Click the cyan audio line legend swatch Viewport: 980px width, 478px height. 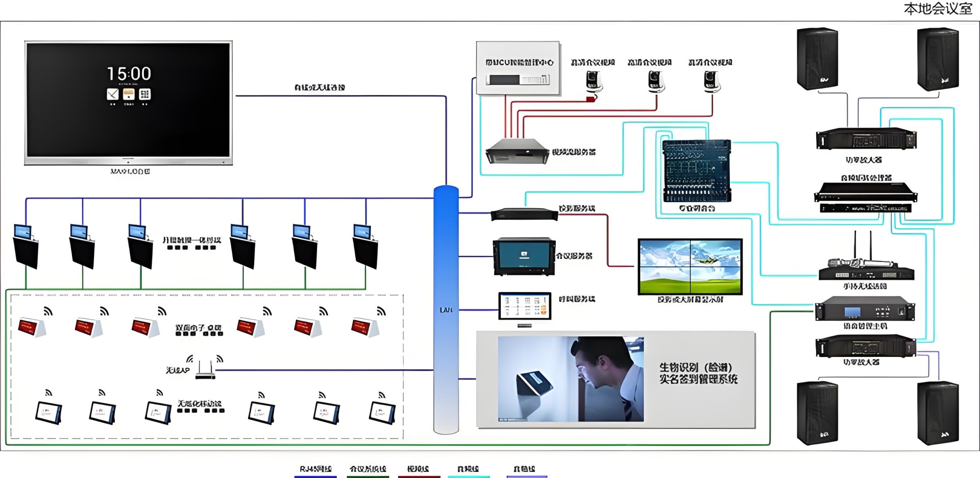pyautogui.click(x=469, y=476)
